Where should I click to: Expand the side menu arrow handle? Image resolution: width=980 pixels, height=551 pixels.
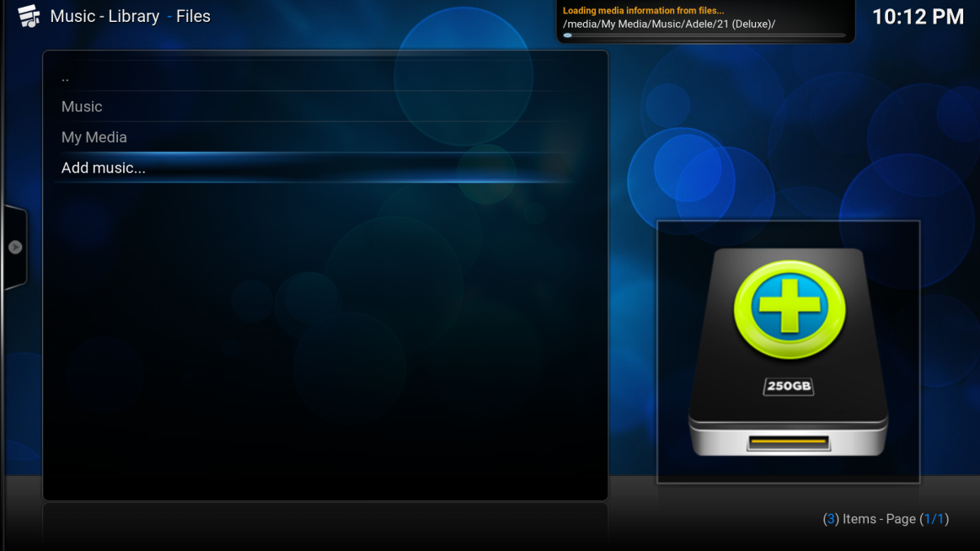tap(15, 247)
